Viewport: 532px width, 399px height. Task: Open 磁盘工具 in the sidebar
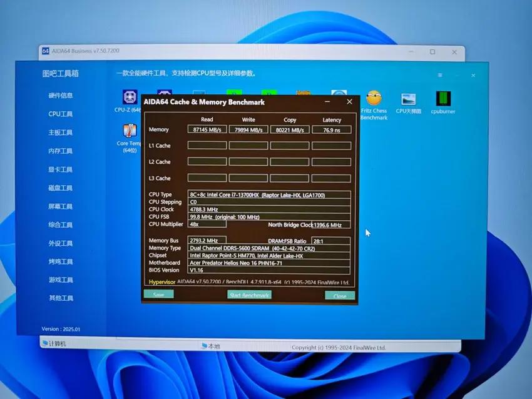pyautogui.click(x=60, y=188)
